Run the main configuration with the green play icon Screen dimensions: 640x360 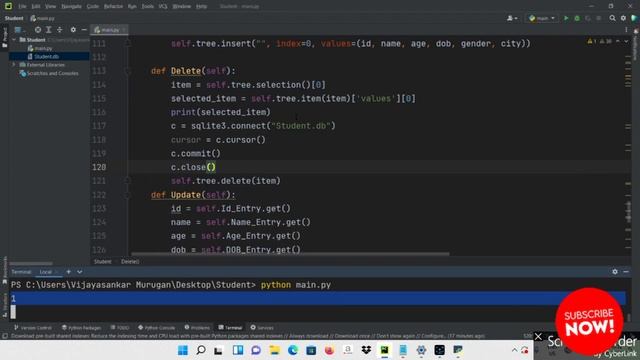[x=566, y=18]
